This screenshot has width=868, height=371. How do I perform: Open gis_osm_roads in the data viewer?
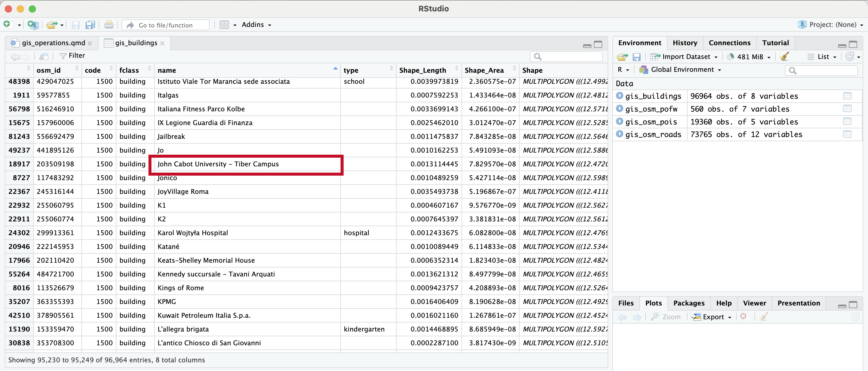click(847, 134)
